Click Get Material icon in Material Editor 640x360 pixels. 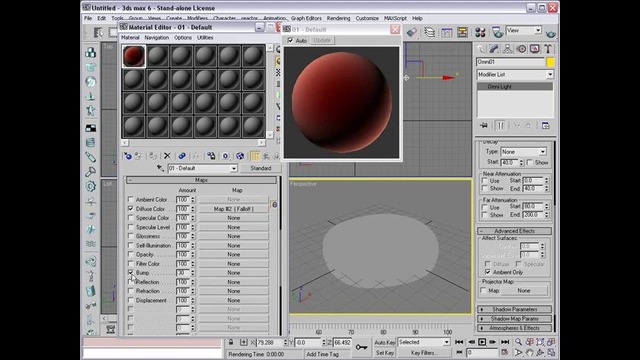click(x=128, y=156)
